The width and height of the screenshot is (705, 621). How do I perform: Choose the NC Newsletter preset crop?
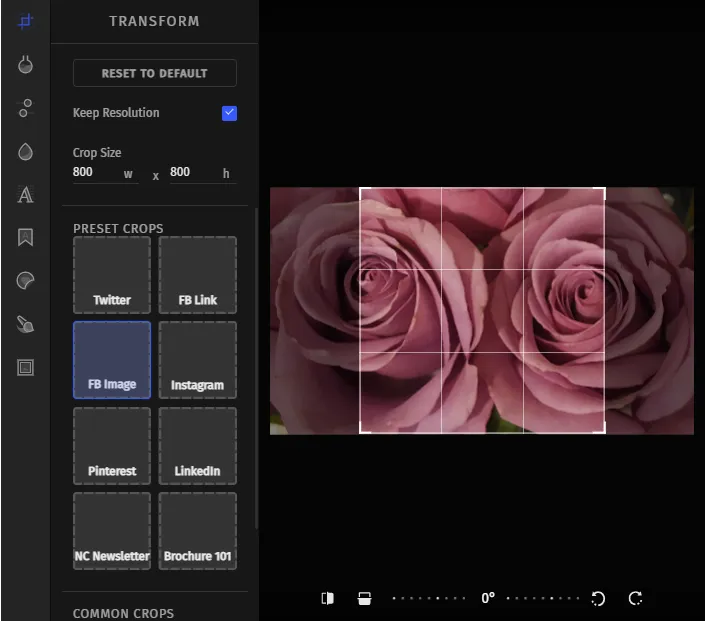(x=112, y=531)
